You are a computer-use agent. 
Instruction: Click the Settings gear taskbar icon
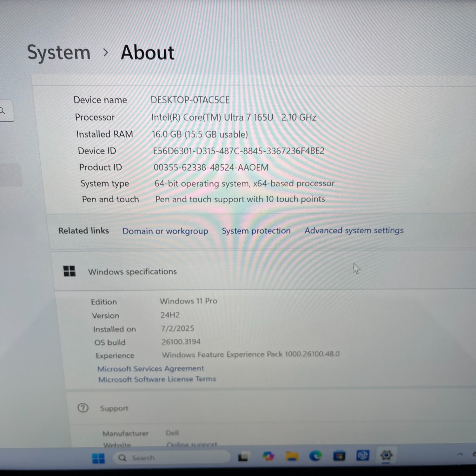[386, 455]
